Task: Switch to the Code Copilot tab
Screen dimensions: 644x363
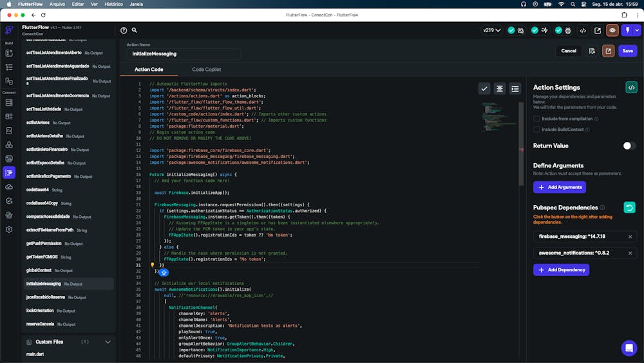Action: [x=206, y=70]
